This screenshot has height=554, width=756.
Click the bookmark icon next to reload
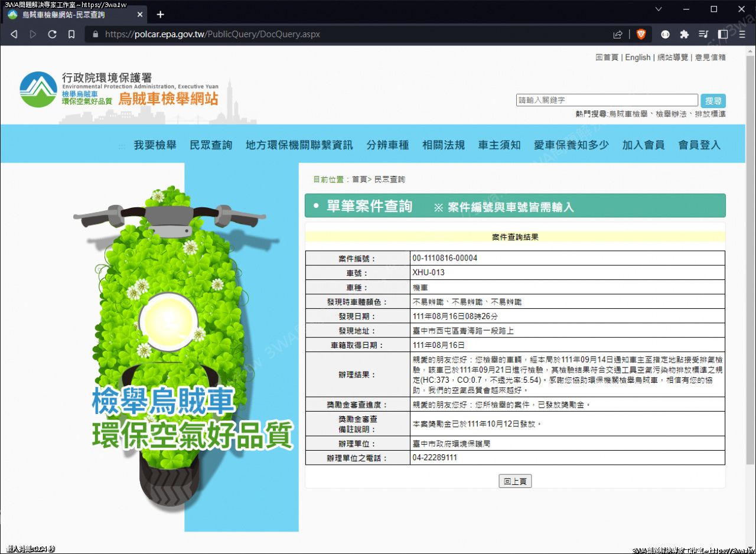(71, 34)
